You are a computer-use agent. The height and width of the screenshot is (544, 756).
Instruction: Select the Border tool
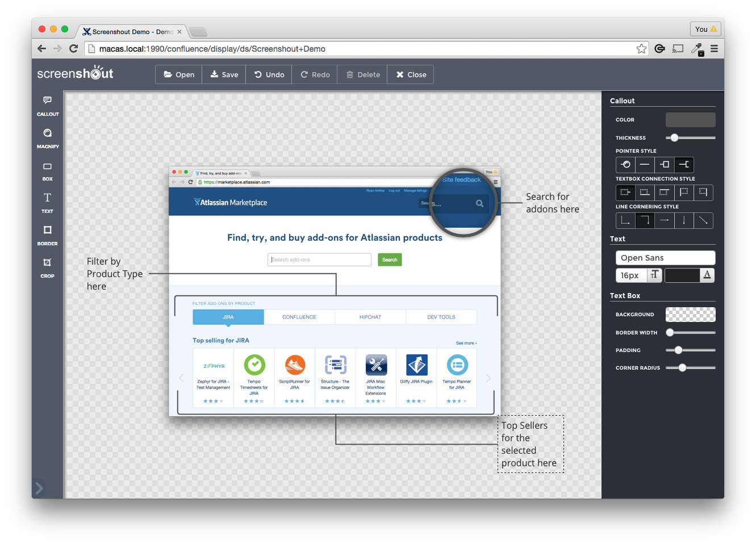(48, 236)
